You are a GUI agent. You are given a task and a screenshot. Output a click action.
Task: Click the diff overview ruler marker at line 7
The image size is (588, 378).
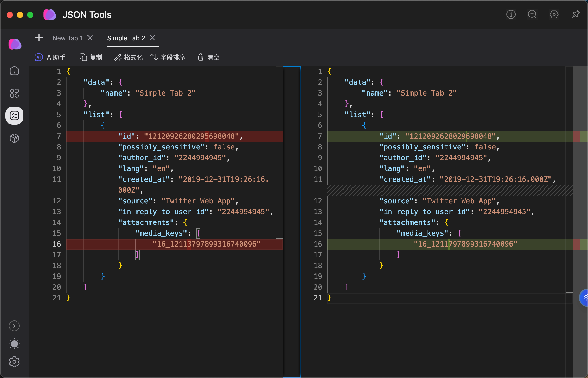tap(580, 136)
